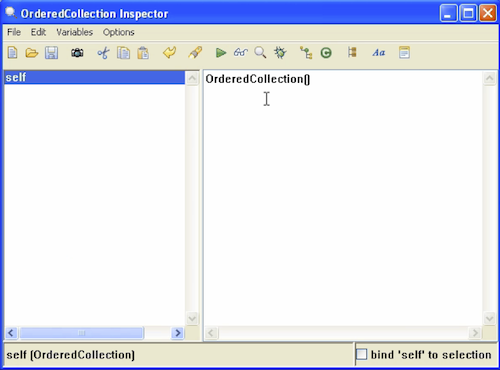Click the green play Evaluate icon
The image size is (500, 370).
pyautogui.click(x=221, y=53)
